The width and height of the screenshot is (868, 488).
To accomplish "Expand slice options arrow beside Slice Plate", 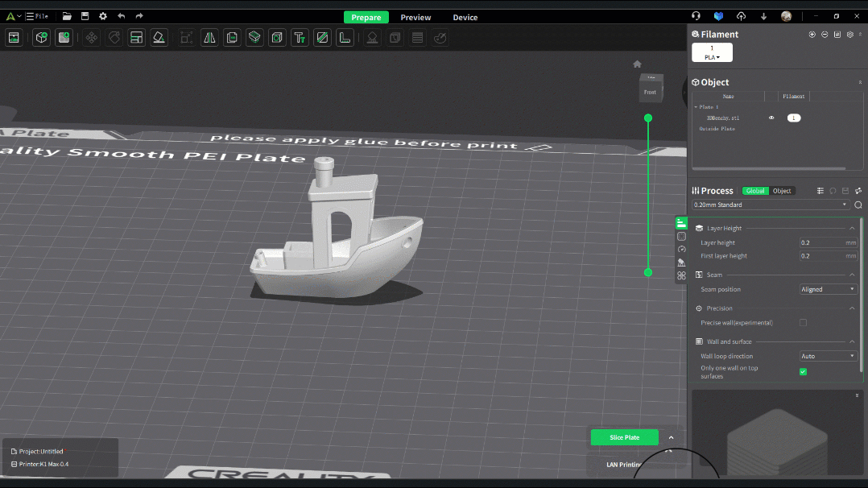I will tap(671, 437).
